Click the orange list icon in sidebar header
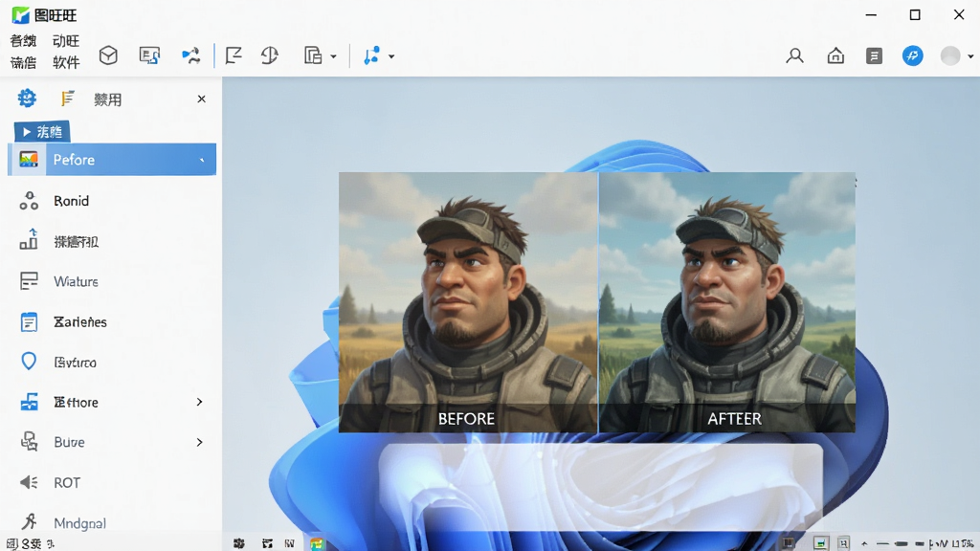The image size is (980, 551). pos(67,99)
